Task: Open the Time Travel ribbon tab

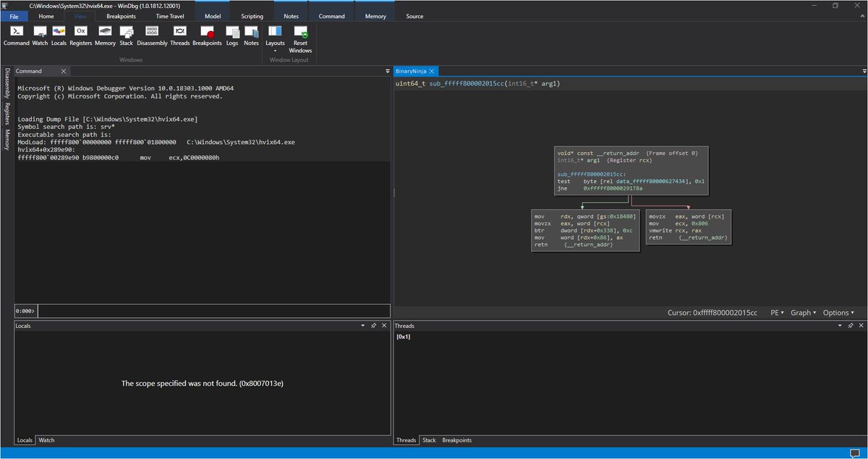Action: pyautogui.click(x=170, y=16)
